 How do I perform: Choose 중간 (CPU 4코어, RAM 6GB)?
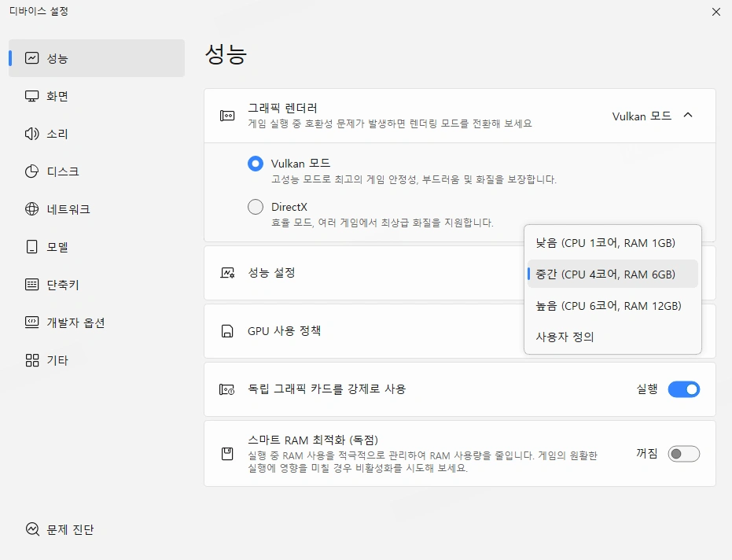612,274
